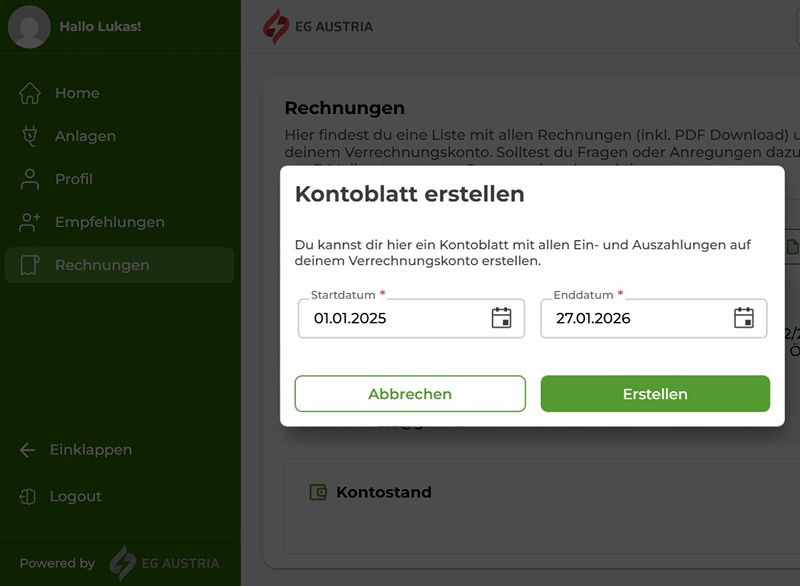
Task: Collapse the sidebar using Einklappen arrow
Action: click(x=28, y=450)
